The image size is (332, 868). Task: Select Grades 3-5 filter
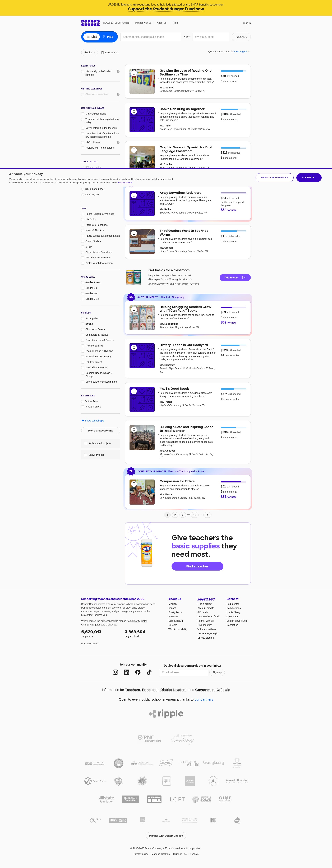pos(83,288)
